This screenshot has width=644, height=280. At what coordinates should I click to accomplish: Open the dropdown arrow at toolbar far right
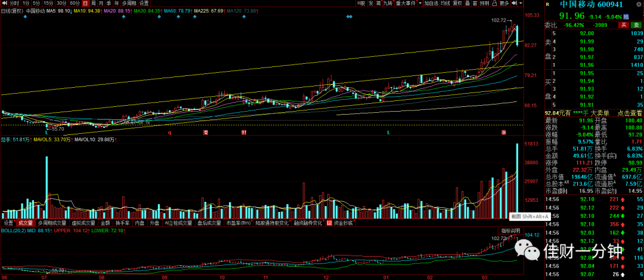(521, 3)
